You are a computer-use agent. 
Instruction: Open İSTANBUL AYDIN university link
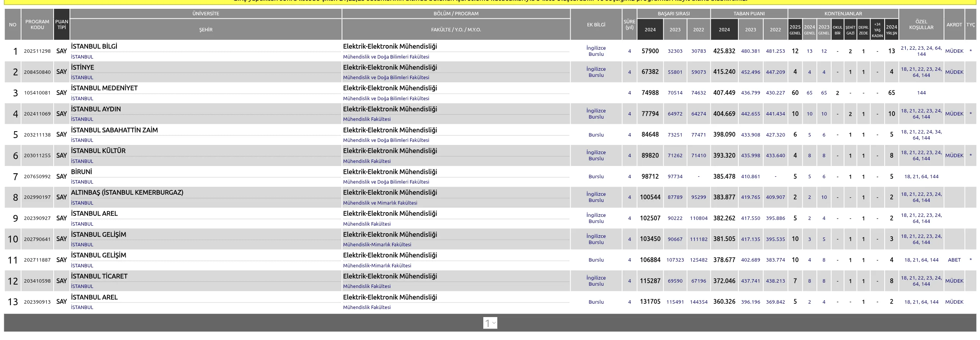click(x=96, y=109)
